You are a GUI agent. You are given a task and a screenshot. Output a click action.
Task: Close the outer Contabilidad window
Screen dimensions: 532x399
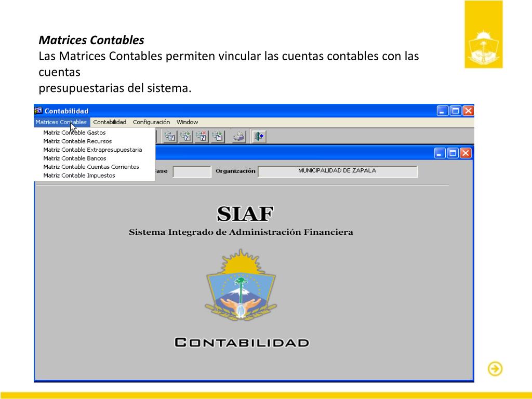pos(468,111)
